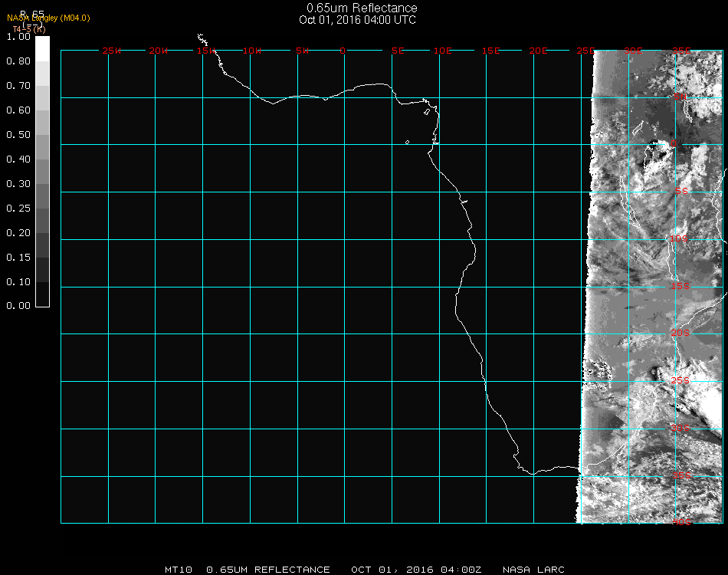The width and height of the screenshot is (728, 575).
Task: Click the 0.50 value on the colorbar scale
Action: (18, 135)
